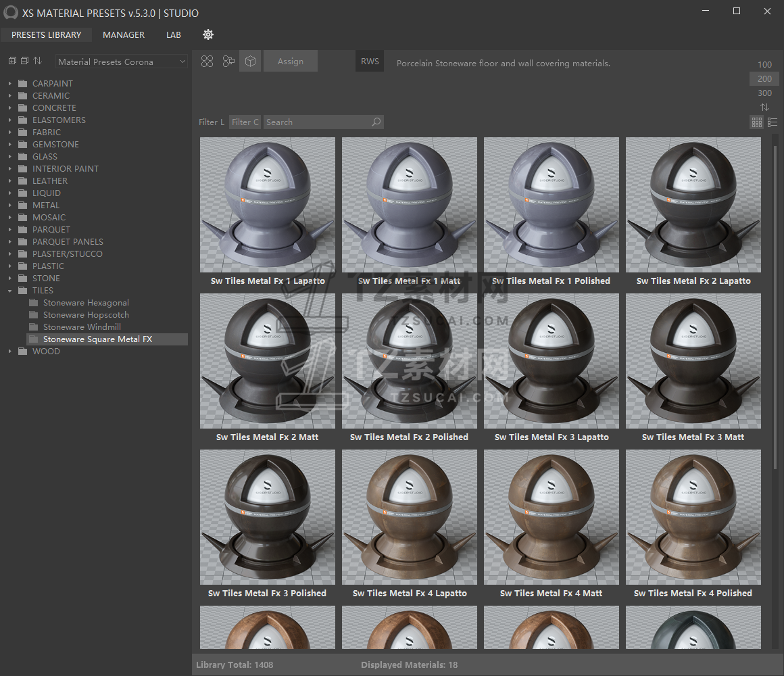Screen dimensions: 784x676
Task: Collapse the TILES folder arrow
Action: click(x=10, y=291)
